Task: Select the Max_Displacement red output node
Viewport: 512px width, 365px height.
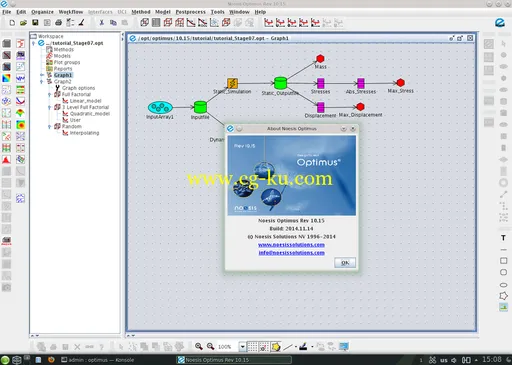Action: 360,107
